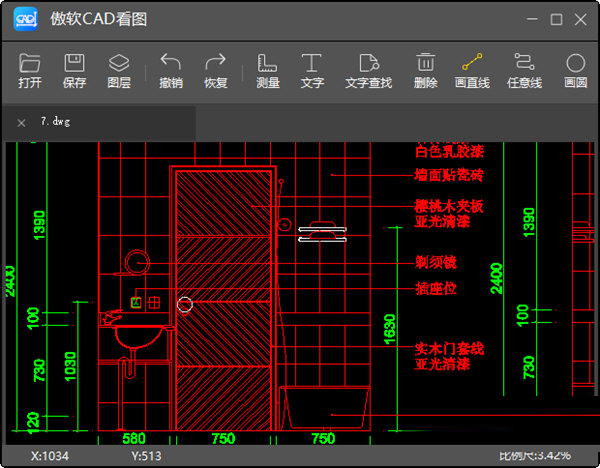
Task: Select the 测量 (Measure) ruler tool
Action: tap(267, 70)
